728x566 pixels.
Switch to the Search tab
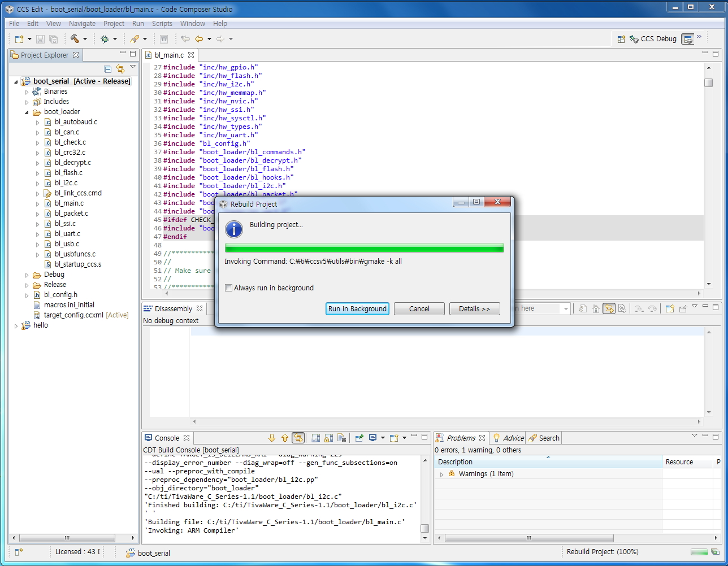(544, 438)
